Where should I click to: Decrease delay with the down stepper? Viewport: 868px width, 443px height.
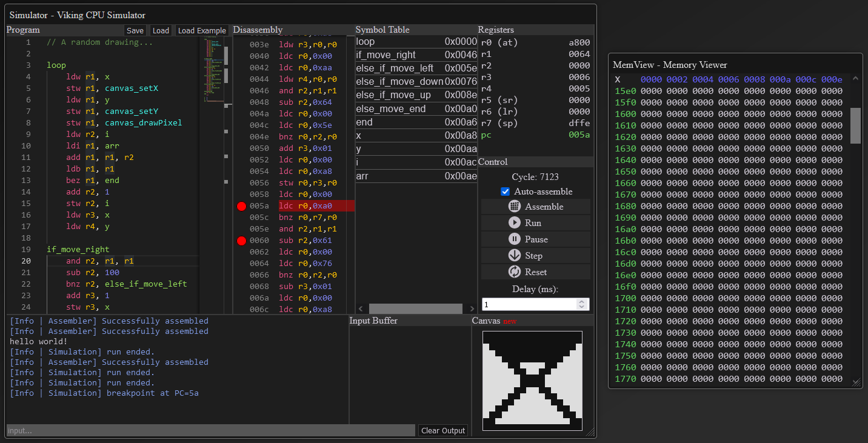[583, 307]
